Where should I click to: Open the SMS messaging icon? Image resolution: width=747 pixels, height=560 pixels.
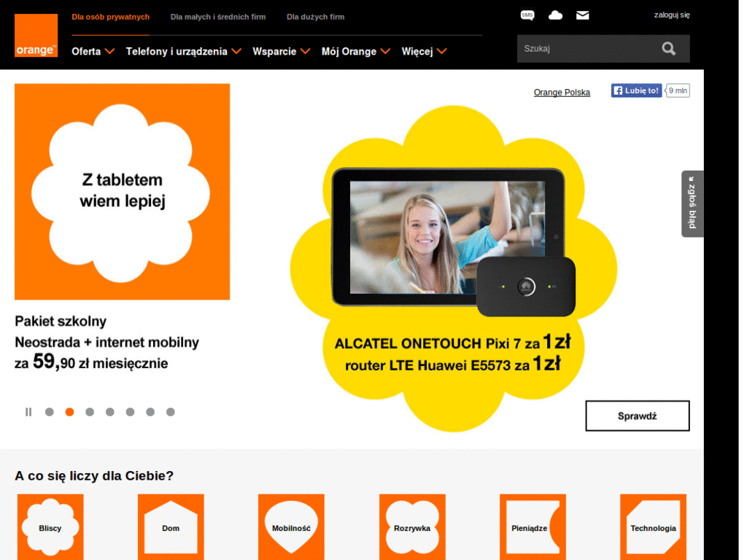click(x=527, y=15)
